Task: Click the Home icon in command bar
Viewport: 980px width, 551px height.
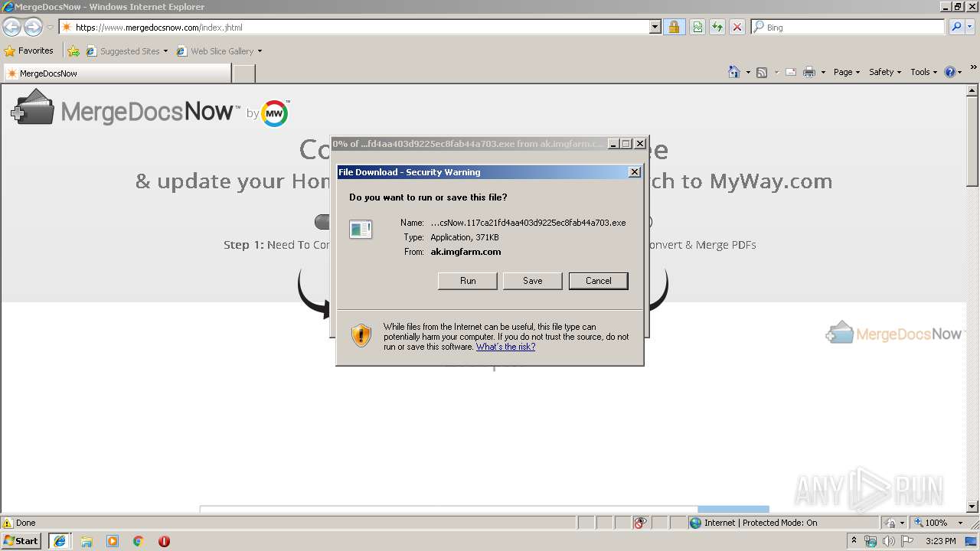Action: point(734,72)
